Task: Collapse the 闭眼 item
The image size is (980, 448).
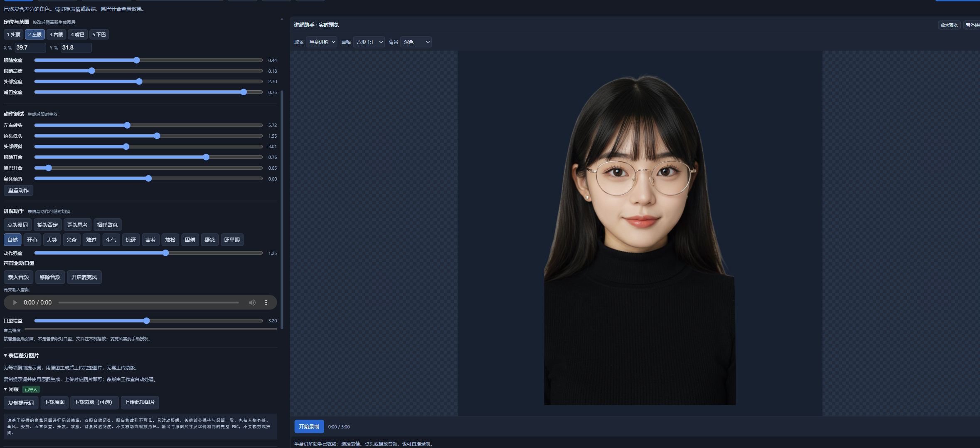Action: point(11,389)
